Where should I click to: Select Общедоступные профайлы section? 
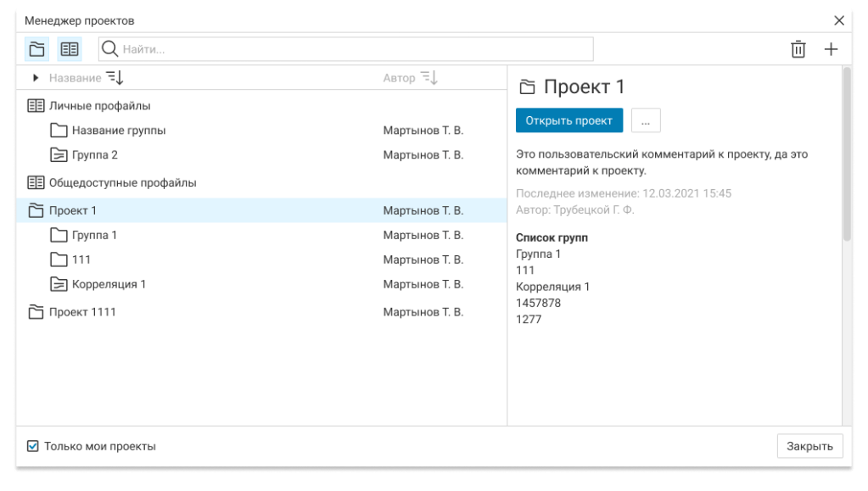tap(122, 182)
